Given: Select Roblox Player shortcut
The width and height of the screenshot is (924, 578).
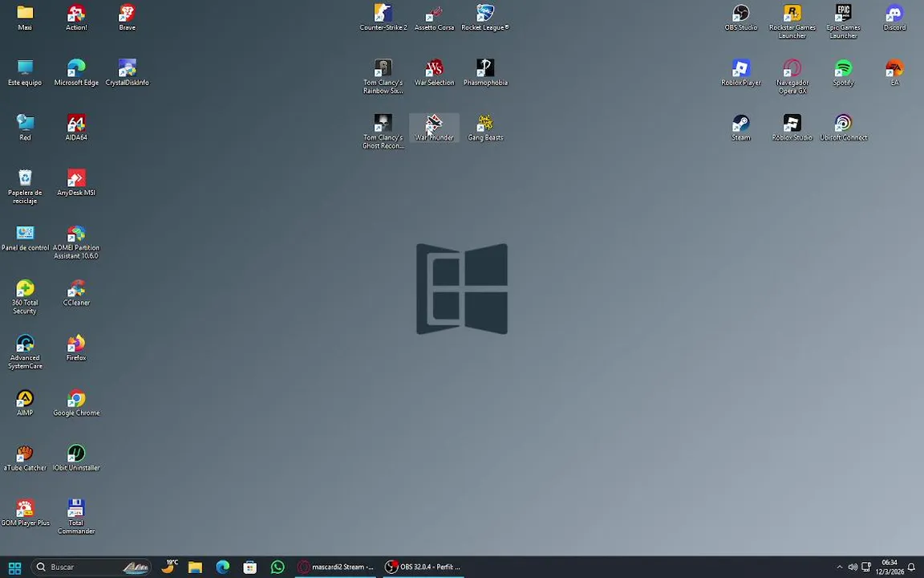Looking at the screenshot, I should click(x=741, y=72).
